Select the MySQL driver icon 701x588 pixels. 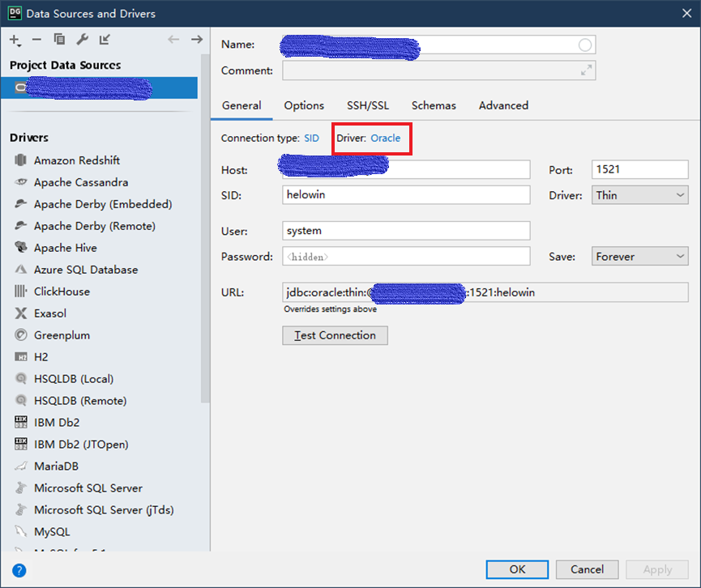(20, 531)
